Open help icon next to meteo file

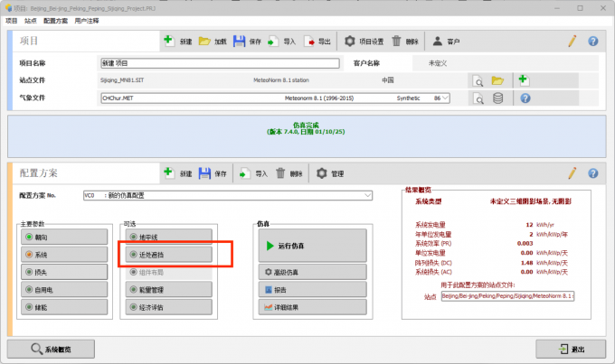[525, 98]
